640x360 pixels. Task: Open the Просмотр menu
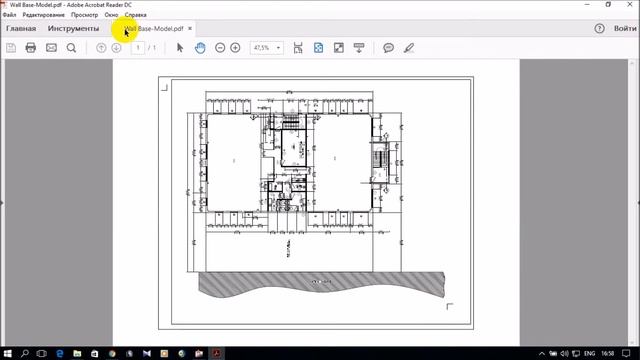(x=84, y=15)
